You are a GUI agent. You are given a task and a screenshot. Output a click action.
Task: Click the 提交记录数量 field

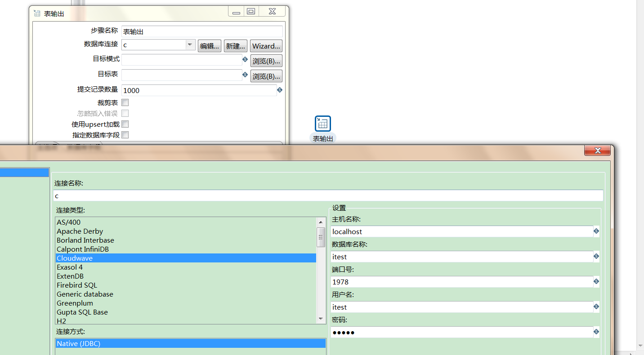coord(199,90)
